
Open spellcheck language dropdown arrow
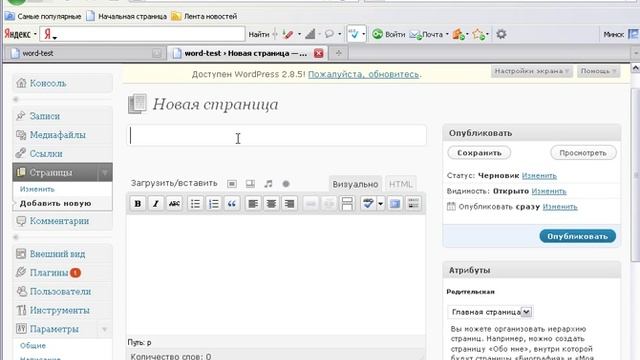click(x=380, y=203)
